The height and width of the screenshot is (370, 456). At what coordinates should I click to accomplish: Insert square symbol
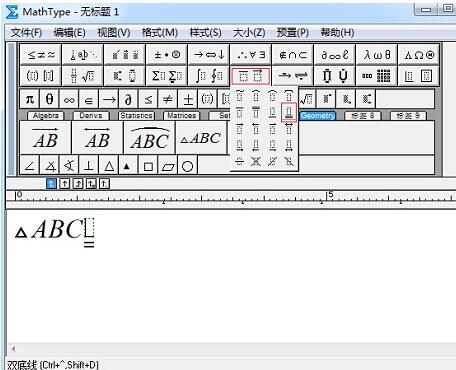point(148,165)
